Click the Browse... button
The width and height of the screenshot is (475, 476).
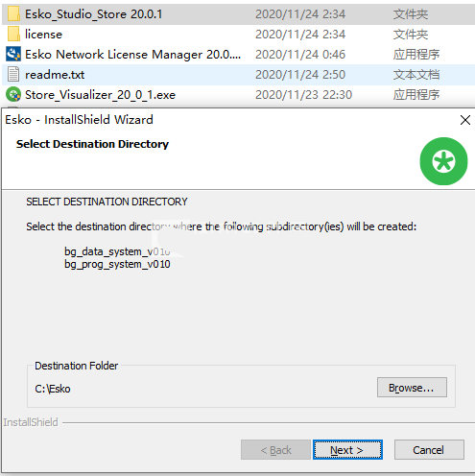(412, 388)
